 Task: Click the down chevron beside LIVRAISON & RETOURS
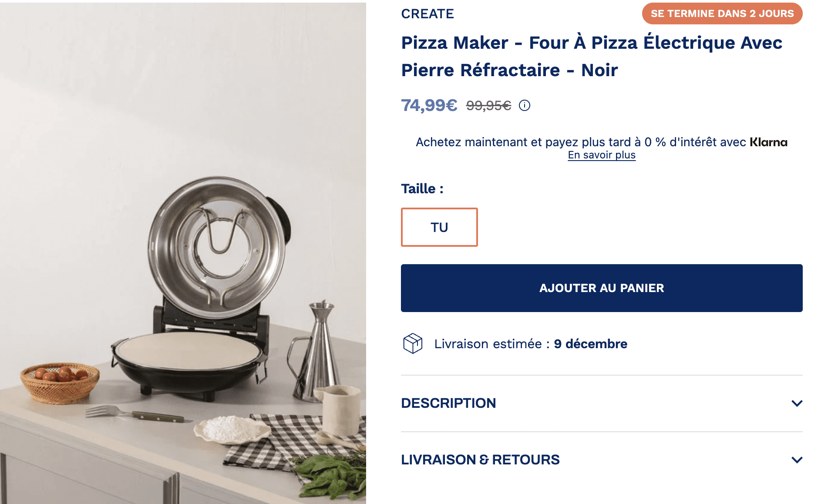798,459
